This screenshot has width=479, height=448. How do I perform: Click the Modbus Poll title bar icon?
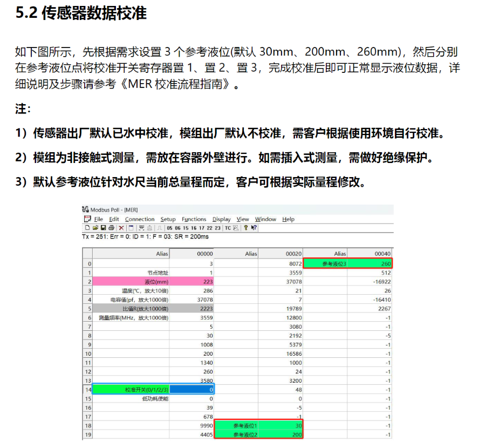click(85, 209)
